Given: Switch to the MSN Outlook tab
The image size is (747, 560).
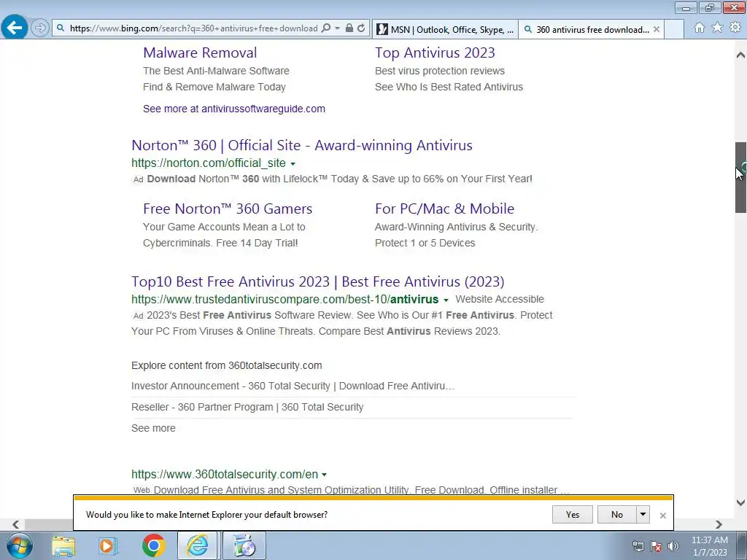Looking at the screenshot, I should point(445,29).
